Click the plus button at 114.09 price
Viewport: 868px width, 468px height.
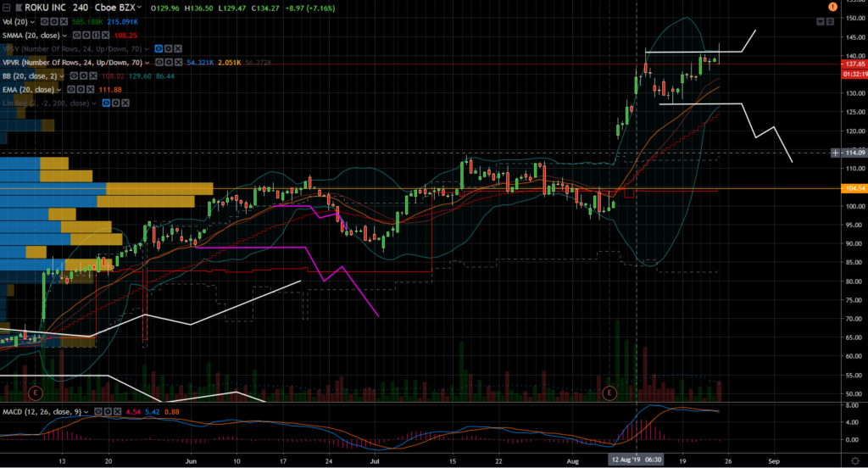click(x=835, y=153)
